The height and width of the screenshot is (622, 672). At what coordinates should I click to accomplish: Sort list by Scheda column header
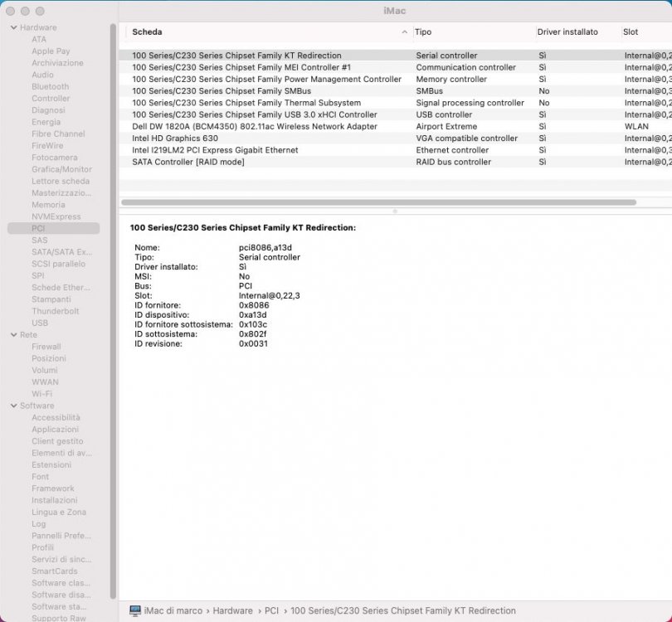point(265,32)
